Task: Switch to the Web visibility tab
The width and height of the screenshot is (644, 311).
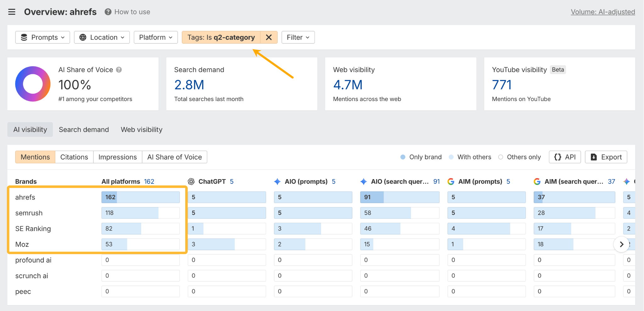Action: pos(142,130)
